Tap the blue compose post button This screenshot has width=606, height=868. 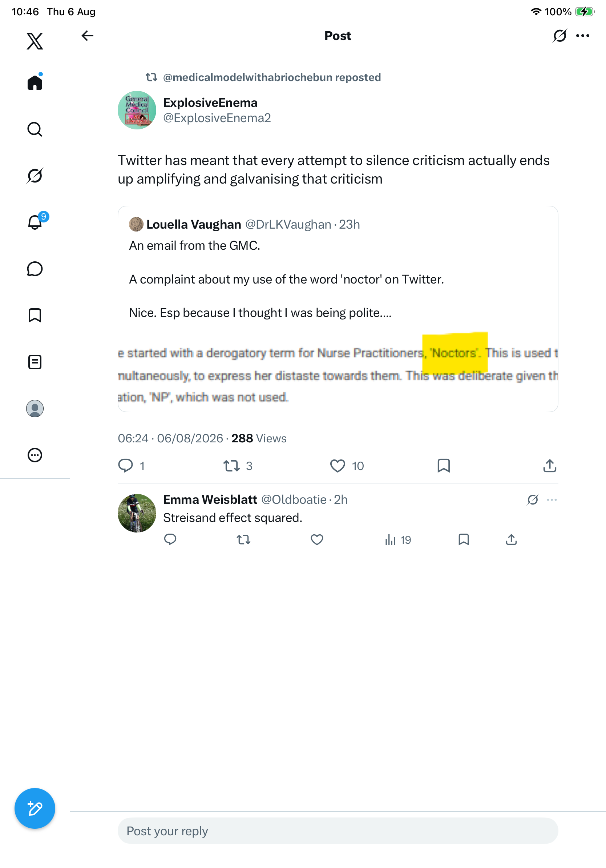click(35, 809)
